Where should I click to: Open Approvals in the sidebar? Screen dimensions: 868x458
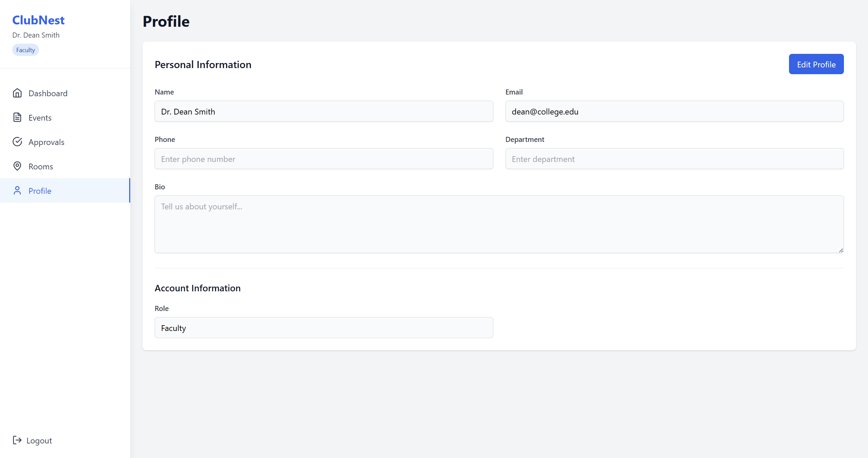pyautogui.click(x=46, y=142)
